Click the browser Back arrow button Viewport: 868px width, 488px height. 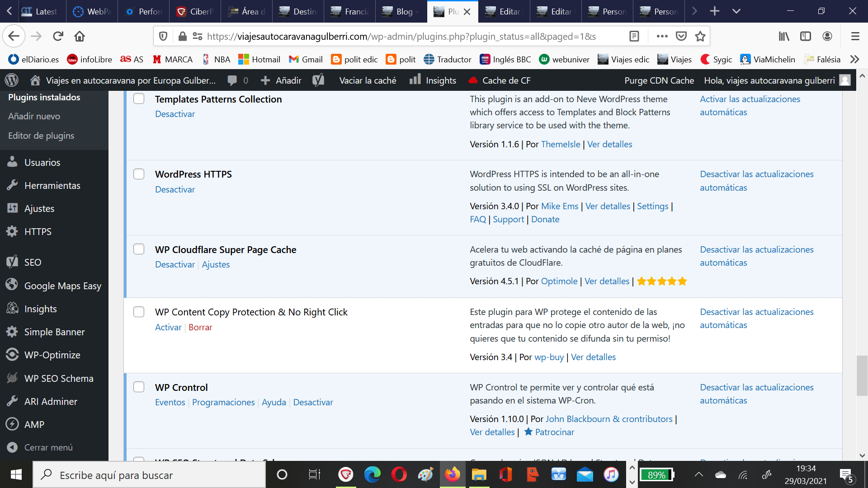pyautogui.click(x=14, y=36)
